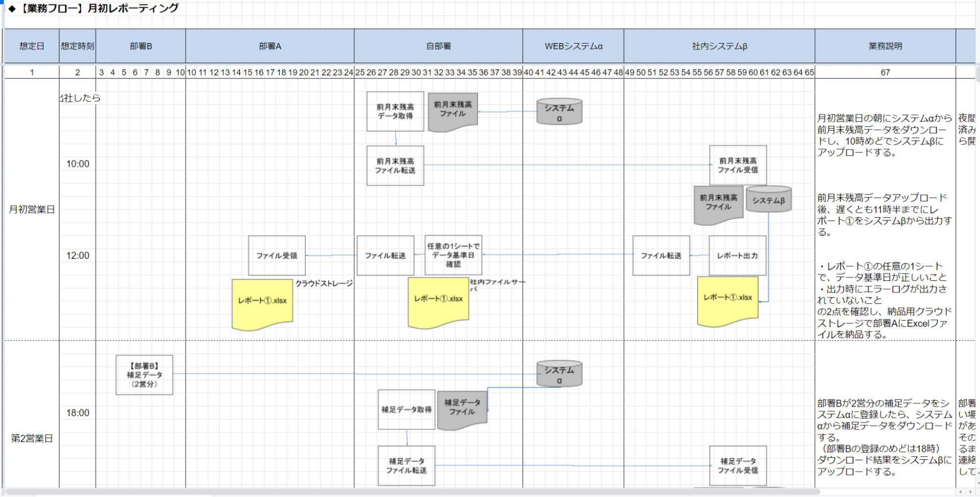
Task: Click the horizontal scrollbar at the bottom
Action: pyautogui.click(x=412, y=492)
